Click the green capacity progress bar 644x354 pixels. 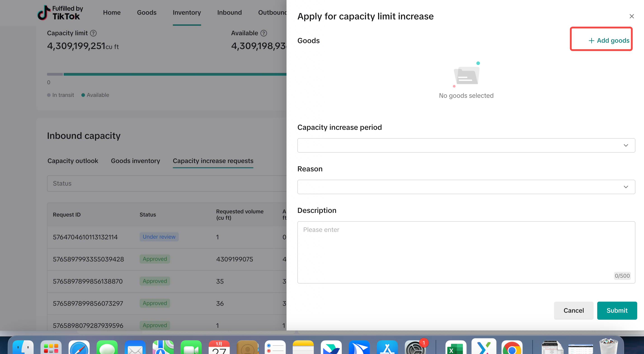[175, 74]
